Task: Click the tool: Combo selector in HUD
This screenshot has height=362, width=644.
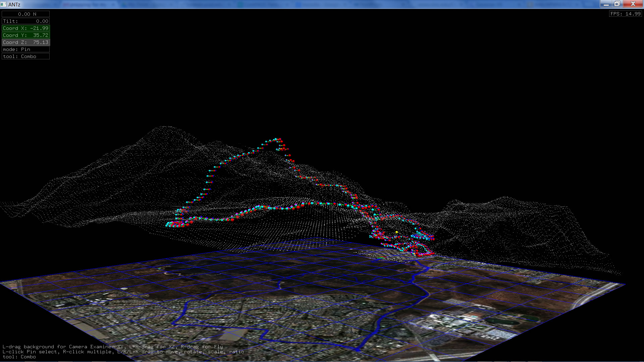Action: (26, 56)
